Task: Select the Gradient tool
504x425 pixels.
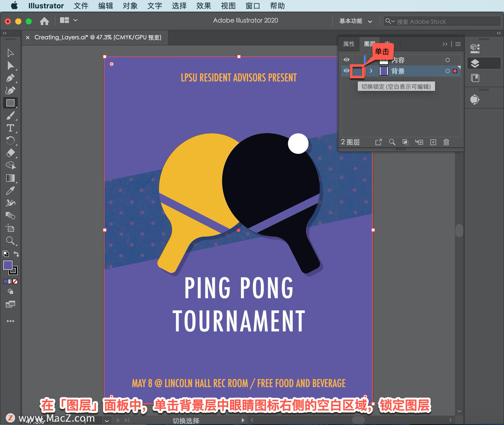Action: (x=10, y=178)
